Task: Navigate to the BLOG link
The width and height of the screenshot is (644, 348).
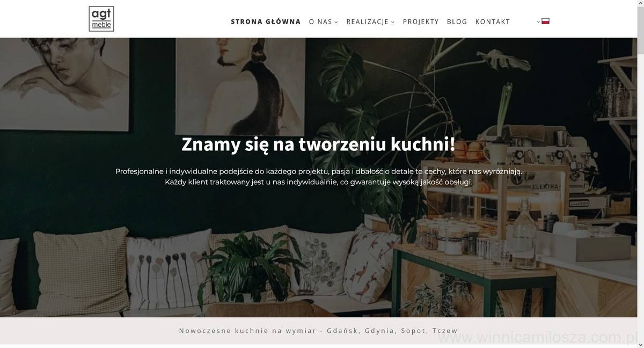Action: (457, 22)
